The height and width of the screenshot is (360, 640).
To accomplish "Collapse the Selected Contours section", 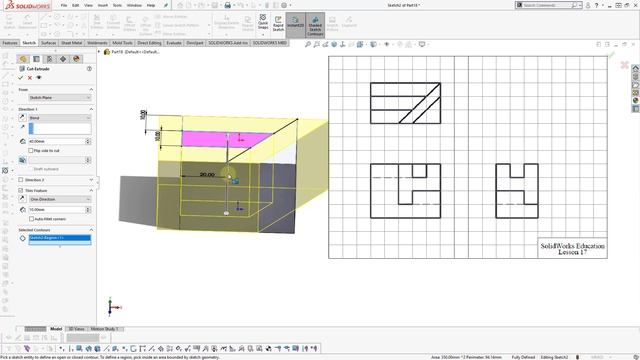I will click(x=91, y=230).
